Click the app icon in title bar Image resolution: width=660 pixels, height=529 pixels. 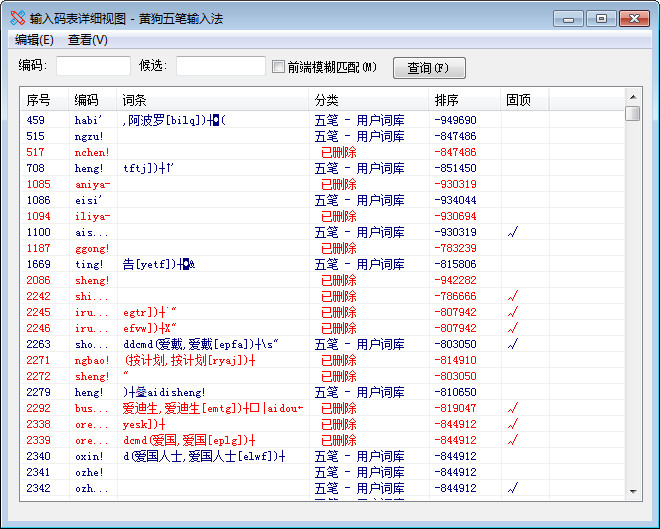point(17,18)
